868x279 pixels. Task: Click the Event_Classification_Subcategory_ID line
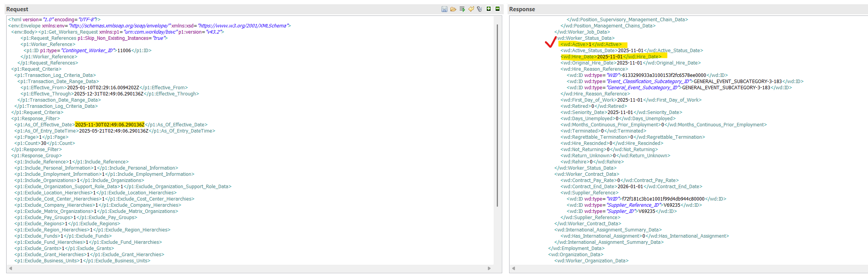tap(685, 81)
